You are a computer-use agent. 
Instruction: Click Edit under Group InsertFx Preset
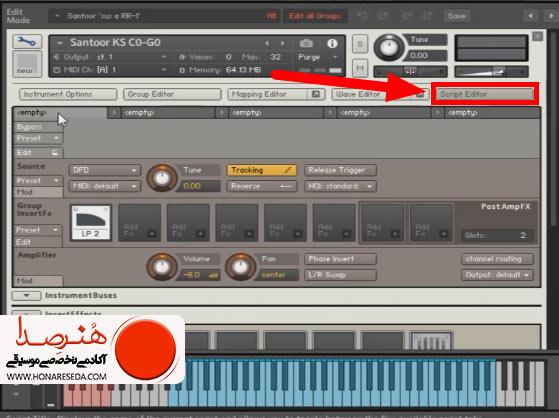pyautogui.click(x=38, y=242)
